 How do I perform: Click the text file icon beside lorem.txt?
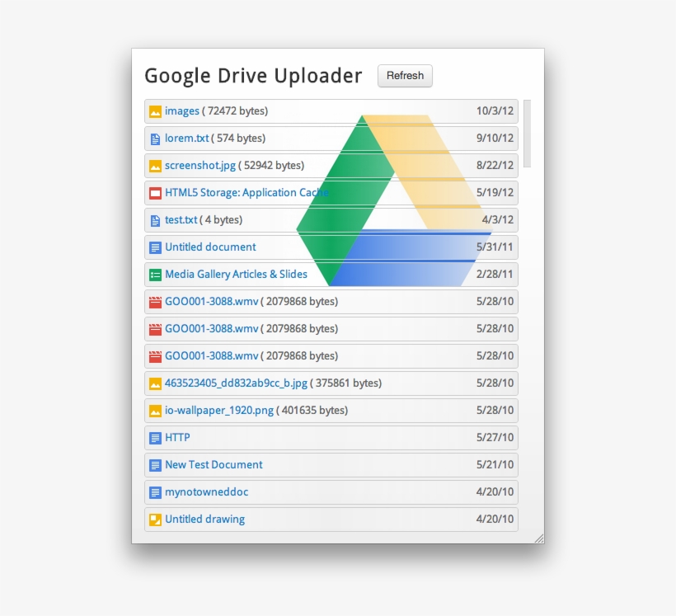(x=155, y=138)
